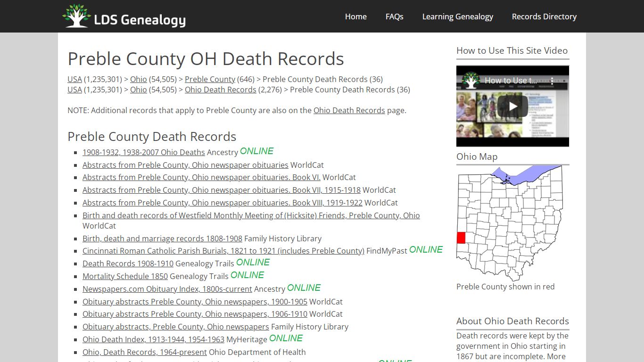Open 1908-1932, 1938-2007 Ohio Deaths link
This screenshot has width=644, height=362.
click(x=143, y=152)
